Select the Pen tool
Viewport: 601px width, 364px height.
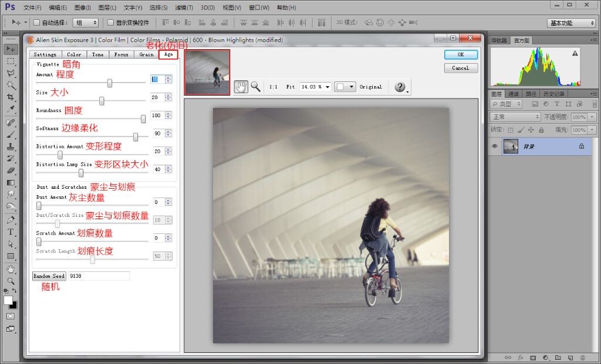tap(11, 220)
